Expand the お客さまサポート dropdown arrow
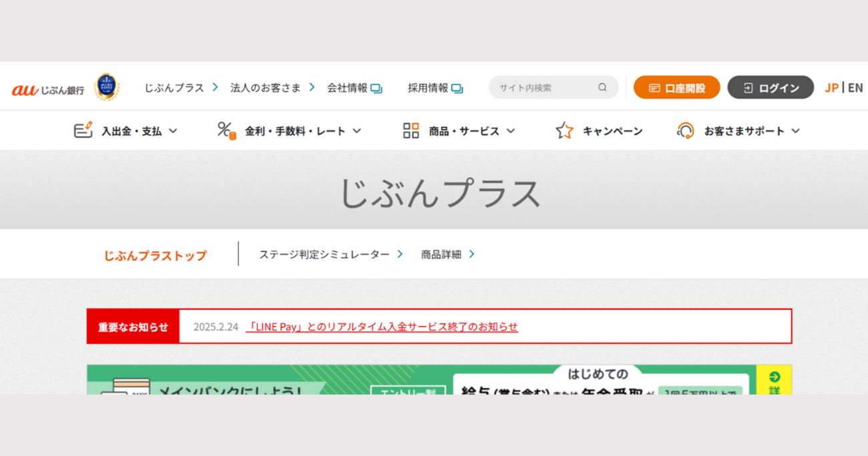Viewport: 868px width, 456px height. pyautogui.click(x=795, y=131)
